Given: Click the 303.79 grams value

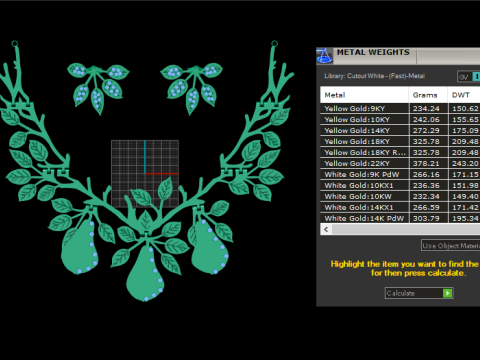Looking at the screenshot, I should click(x=426, y=218).
